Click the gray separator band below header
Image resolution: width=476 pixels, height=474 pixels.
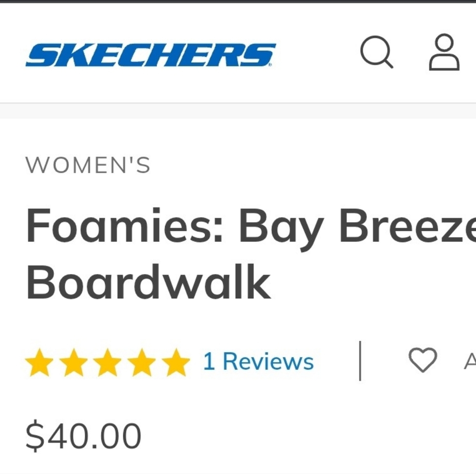click(x=238, y=111)
